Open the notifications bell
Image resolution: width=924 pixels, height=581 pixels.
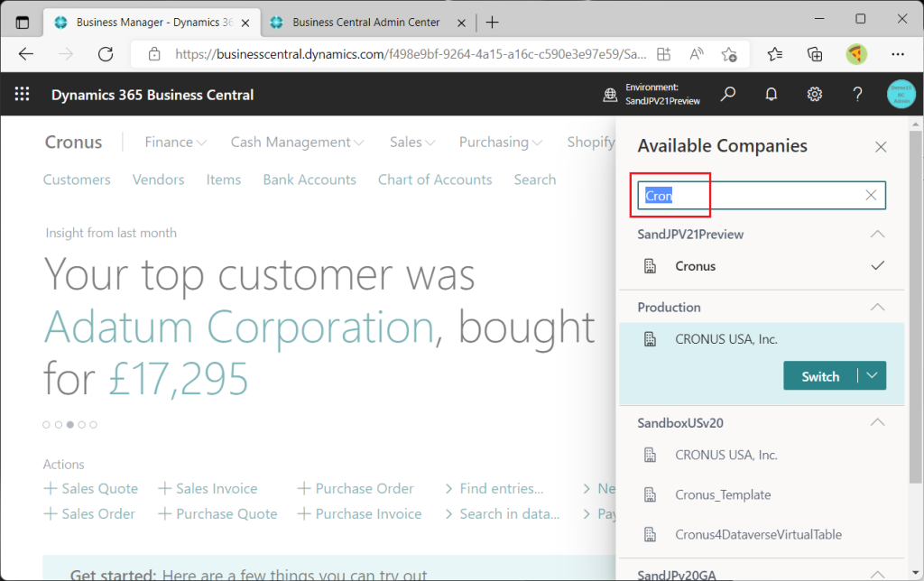[772, 95]
